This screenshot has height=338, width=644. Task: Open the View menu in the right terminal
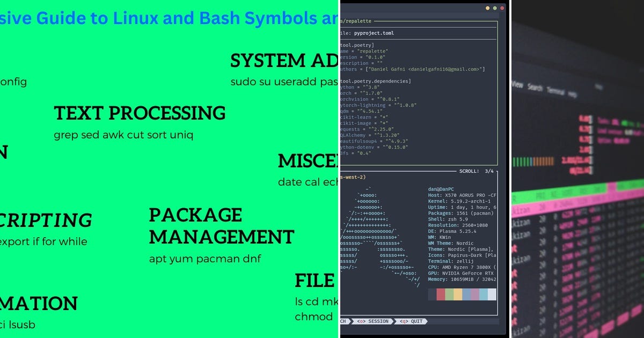pos(517,83)
